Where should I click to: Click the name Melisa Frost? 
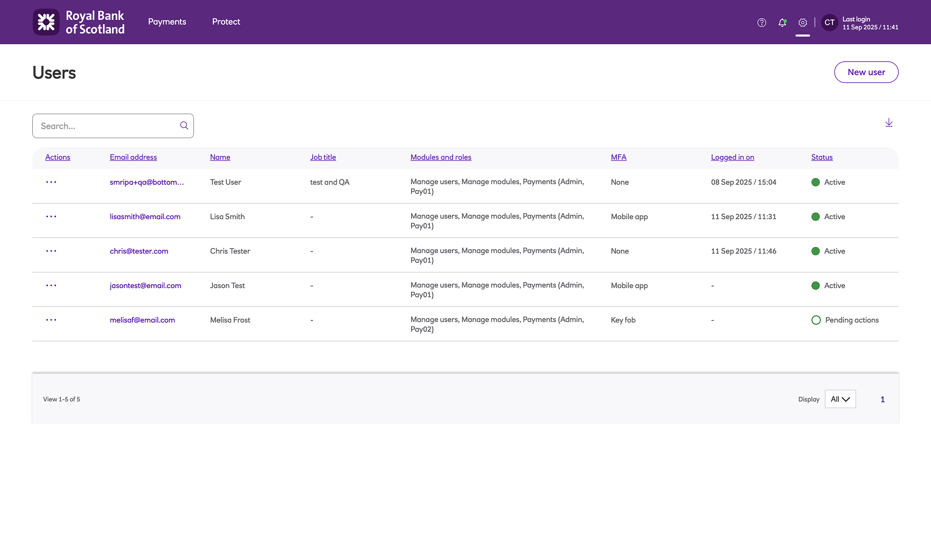[230, 320]
